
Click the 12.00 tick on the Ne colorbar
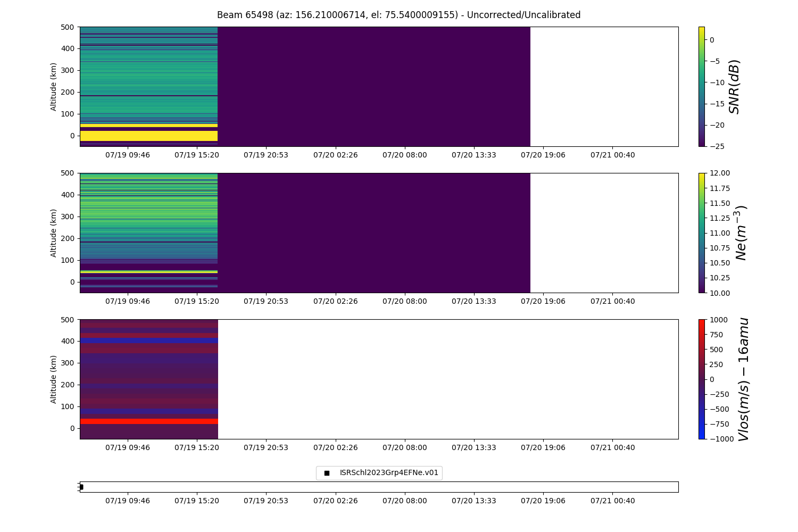point(719,173)
